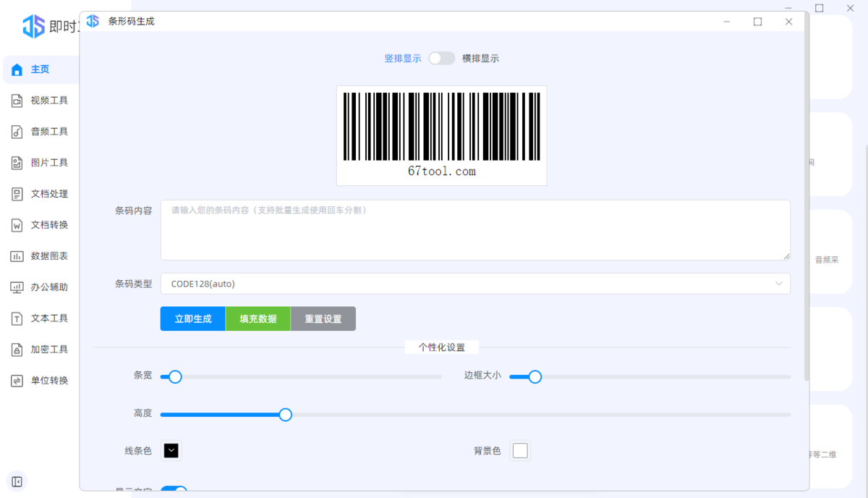868x498 pixels.
Task: Click the 音频工具 music note icon
Action: pyautogui.click(x=17, y=132)
